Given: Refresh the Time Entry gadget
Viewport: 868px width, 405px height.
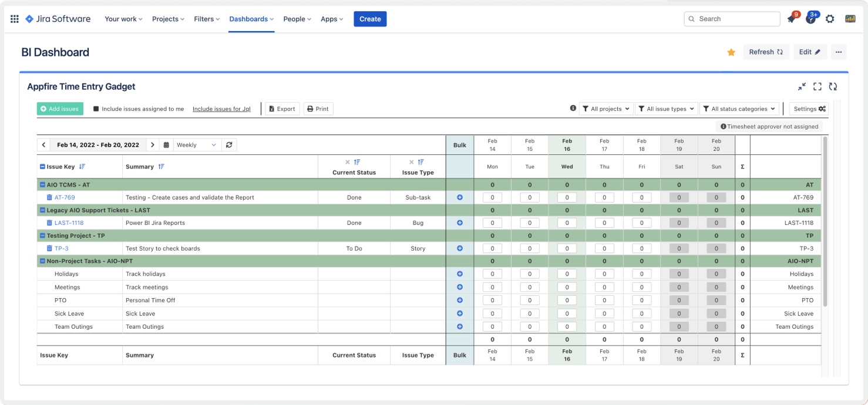Looking at the screenshot, I should tap(833, 86).
